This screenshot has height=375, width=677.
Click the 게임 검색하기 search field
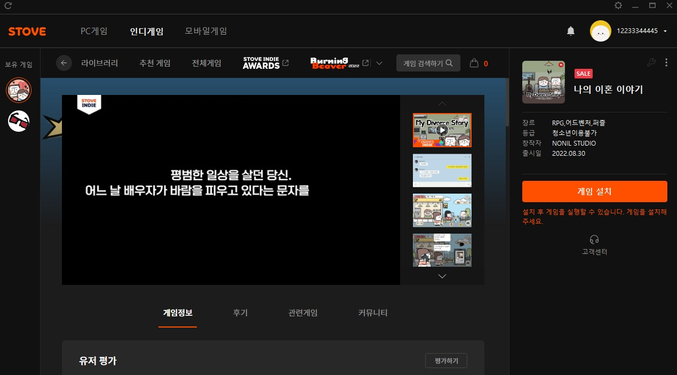pos(428,63)
